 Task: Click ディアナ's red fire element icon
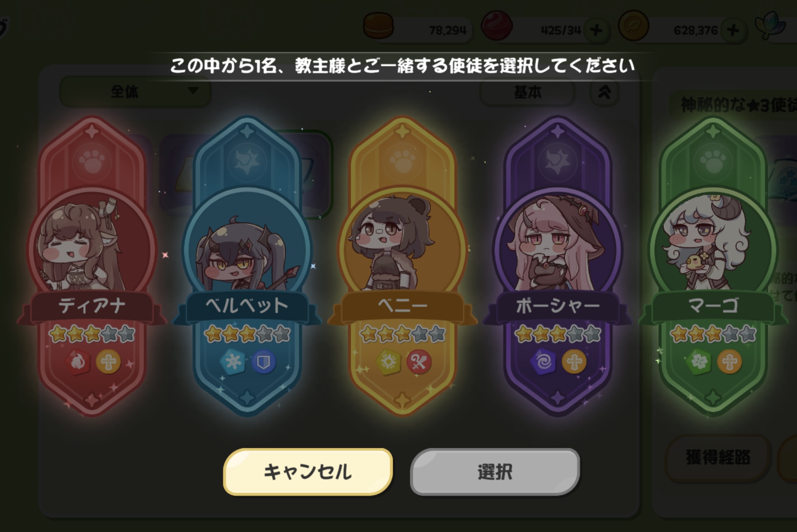pyautogui.click(x=77, y=362)
